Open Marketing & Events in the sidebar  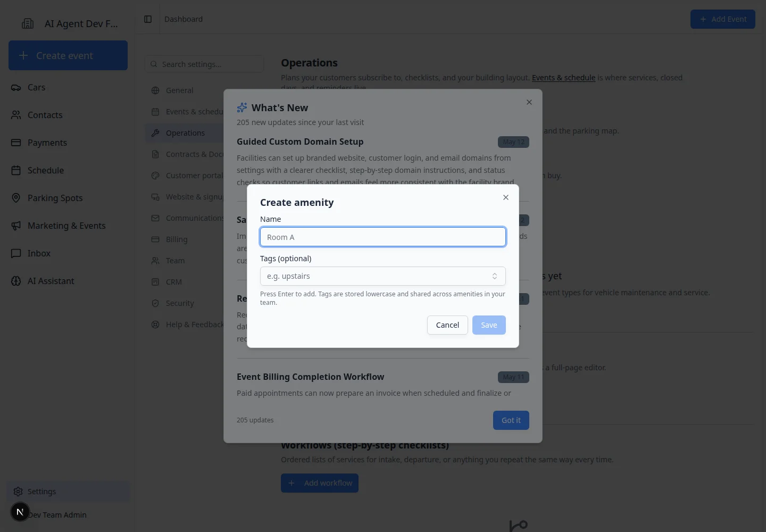(68, 226)
